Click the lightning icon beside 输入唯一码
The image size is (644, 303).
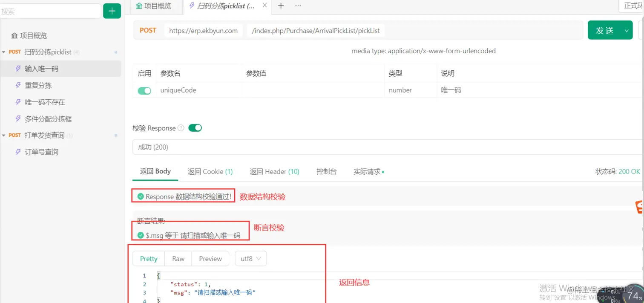point(18,69)
